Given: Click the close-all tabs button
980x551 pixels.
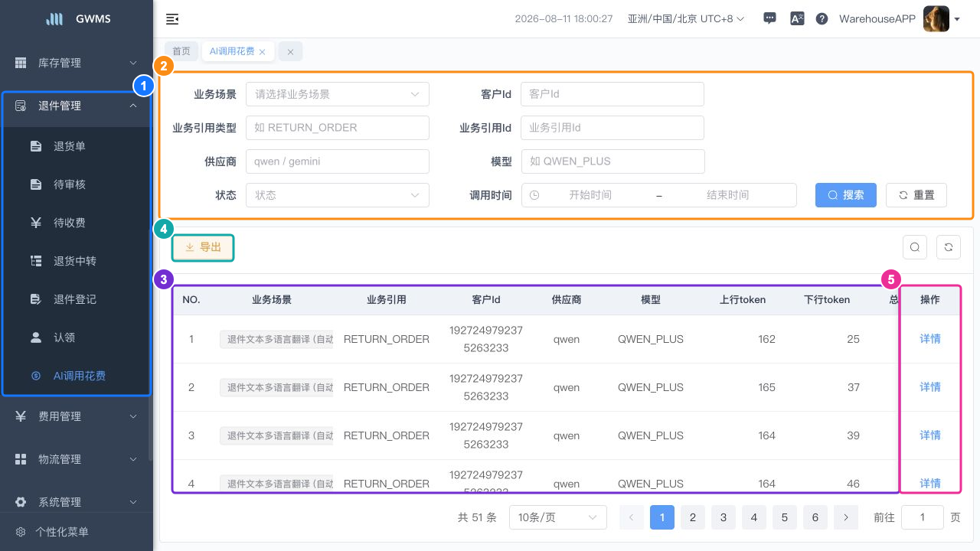Looking at the screenshot, I should 290,51.
